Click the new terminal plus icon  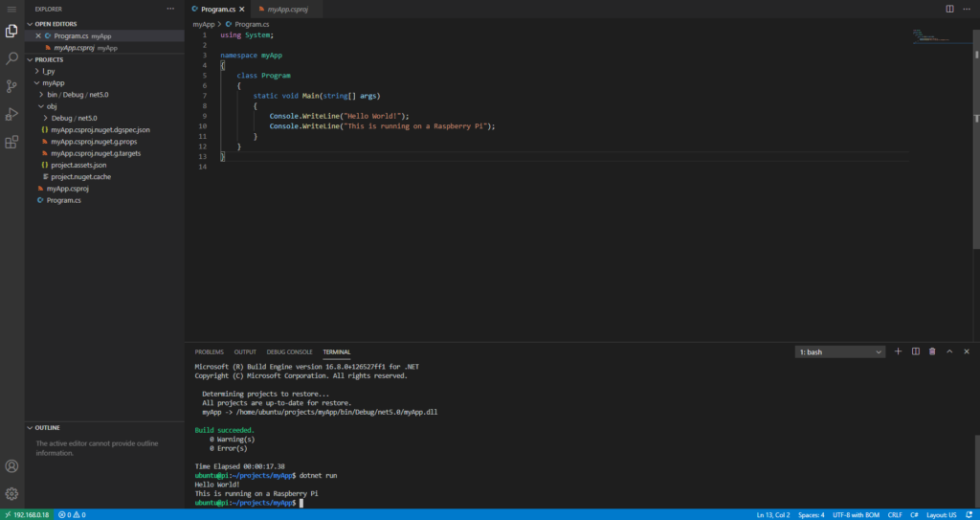click(x=898, y=351)
